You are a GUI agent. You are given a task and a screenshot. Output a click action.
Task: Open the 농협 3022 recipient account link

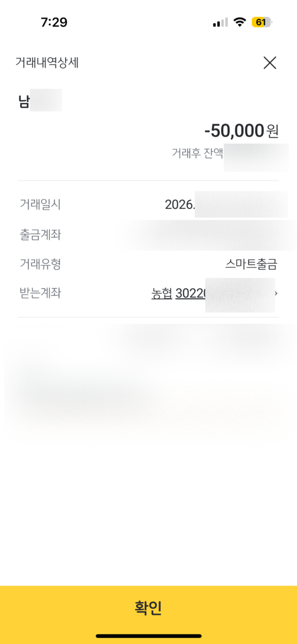coord(178,293)
